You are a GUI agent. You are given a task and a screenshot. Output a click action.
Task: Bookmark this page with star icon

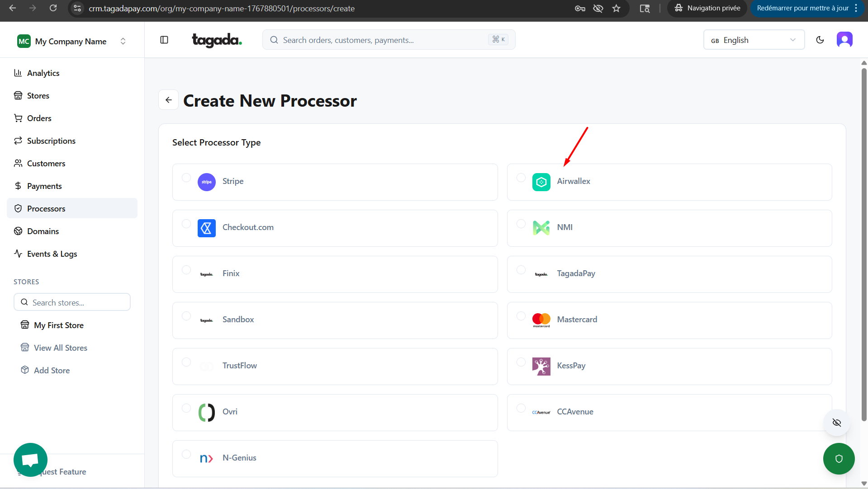coord(616,8)
